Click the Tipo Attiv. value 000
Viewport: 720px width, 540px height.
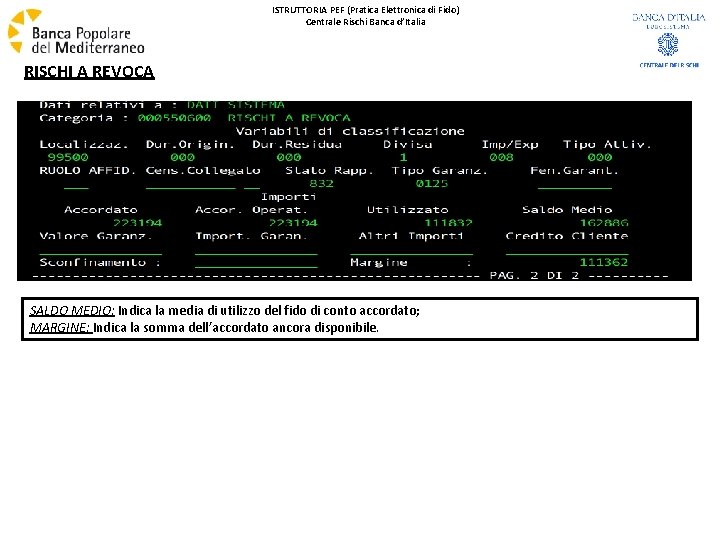(x=600, y=158)
